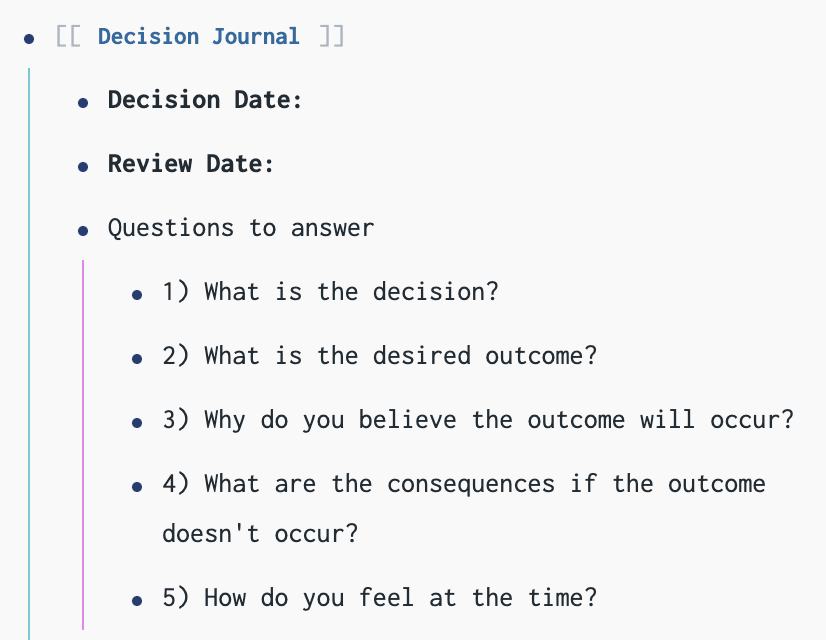826x640 pixels.
Task: Edit the 1) What is the decision line
Action: (330, 292)
